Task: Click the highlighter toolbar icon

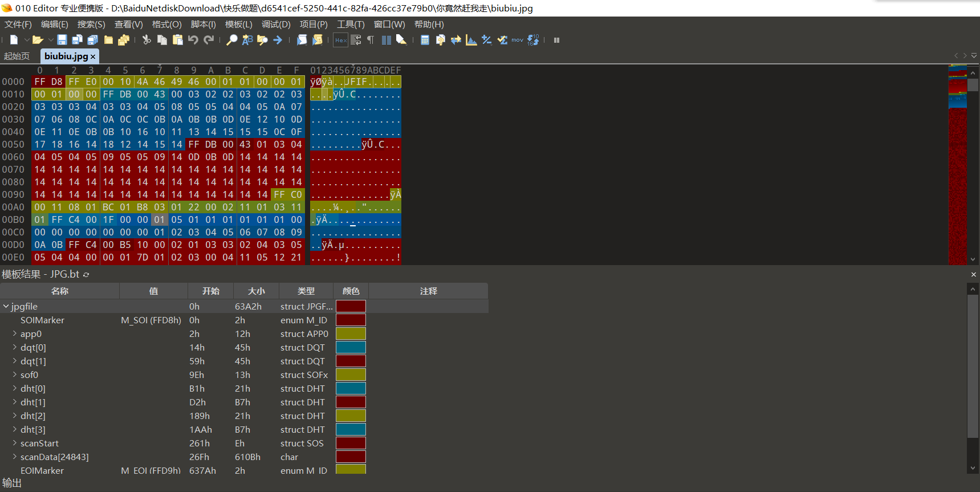Action: (x=401, y=40)
